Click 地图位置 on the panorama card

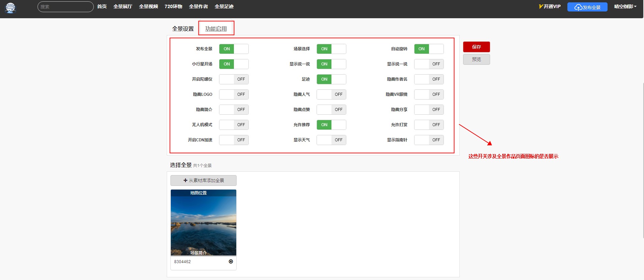198,193
